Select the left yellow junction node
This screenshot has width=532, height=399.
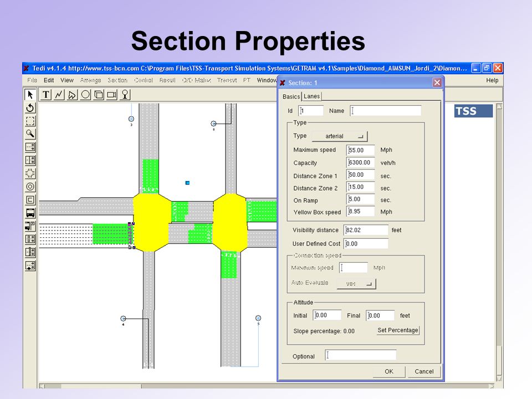click(152, 222)
